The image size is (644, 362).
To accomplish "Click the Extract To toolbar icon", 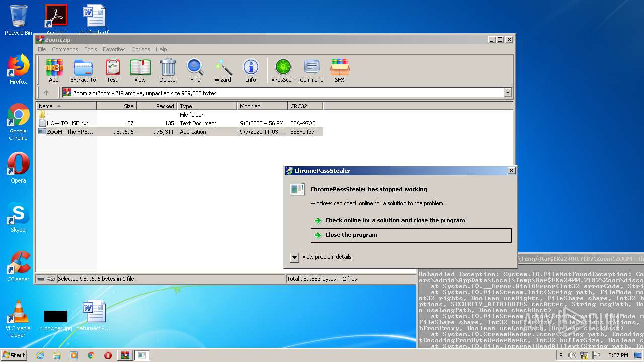I will point(83,70).
